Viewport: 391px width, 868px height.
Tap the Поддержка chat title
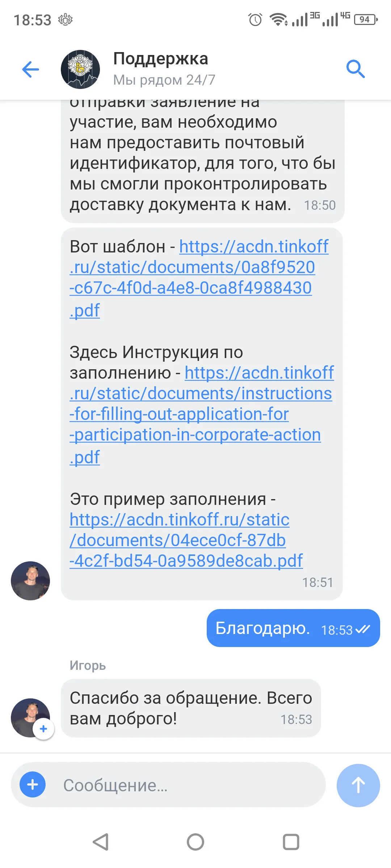coord(161,59)
